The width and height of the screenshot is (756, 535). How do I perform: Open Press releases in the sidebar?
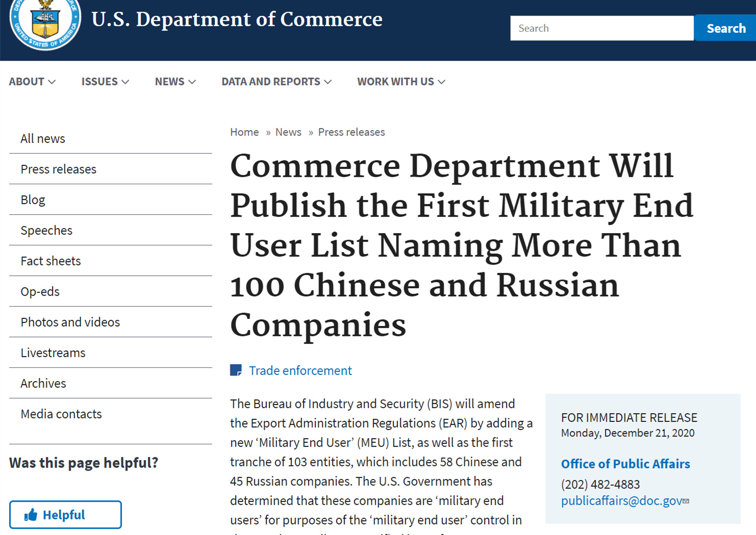pos(111,169)
